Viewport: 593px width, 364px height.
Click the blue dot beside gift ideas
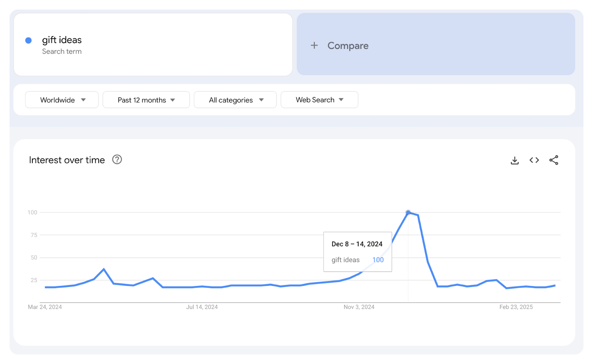pos(29,40)
